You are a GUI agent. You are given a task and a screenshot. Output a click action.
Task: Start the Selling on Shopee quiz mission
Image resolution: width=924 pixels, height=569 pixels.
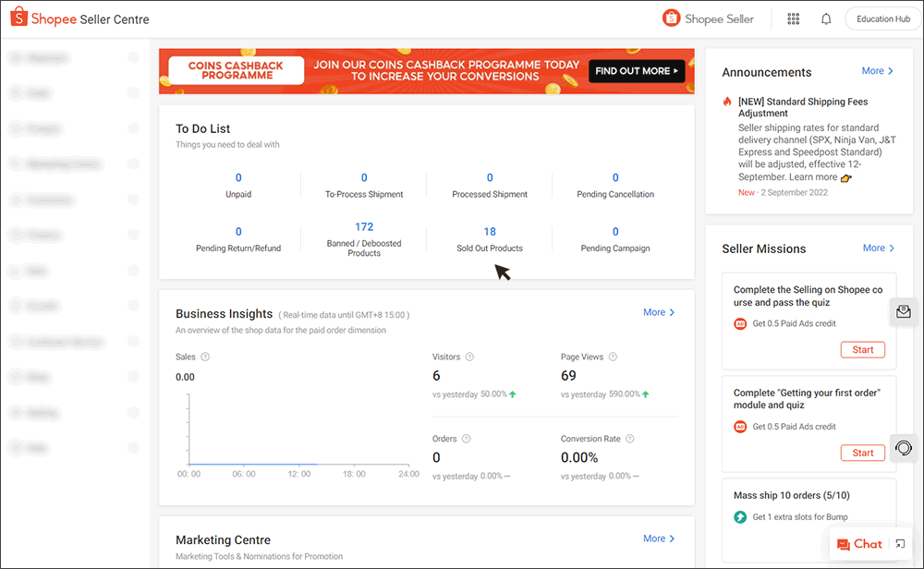pos(862,349)
